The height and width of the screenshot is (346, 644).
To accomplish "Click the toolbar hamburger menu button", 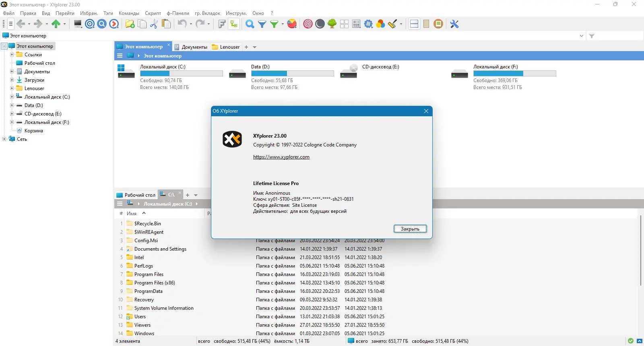I will (11, 24).
